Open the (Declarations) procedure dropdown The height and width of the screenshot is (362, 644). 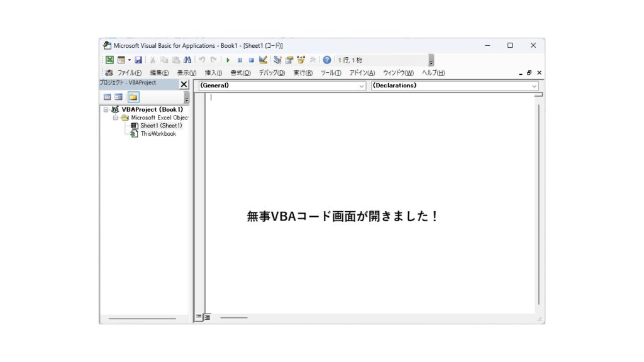click(x=535, y=86)
